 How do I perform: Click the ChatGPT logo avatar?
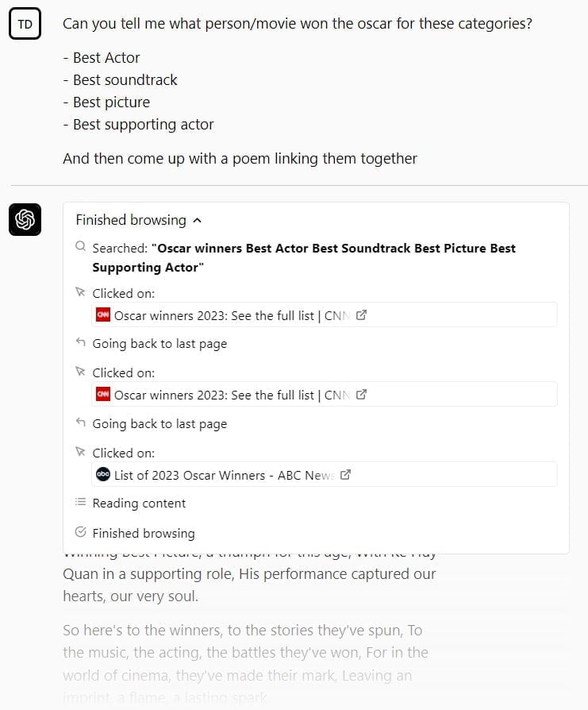tap(25, 219)
